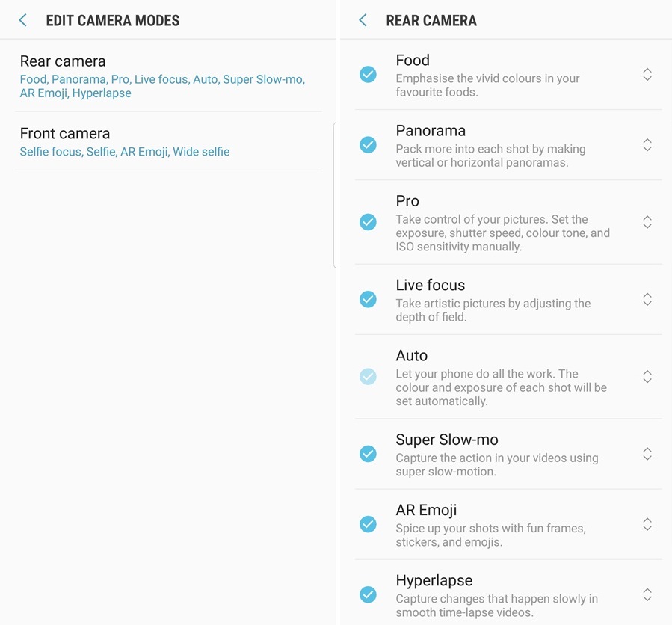The image size is (672, 625).
Task: Tap reorder handle next to Super Slow-mo
Action: coord(647,454)
